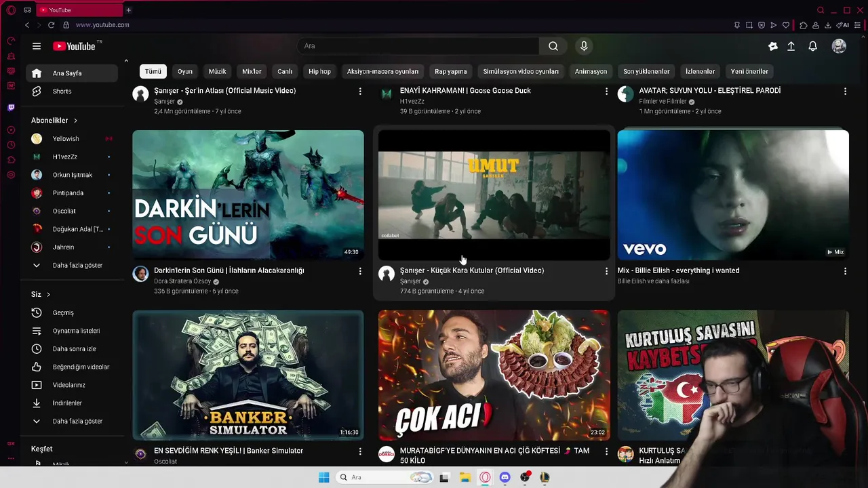Click the heart bookmark icon in address bar

point(786,25)
